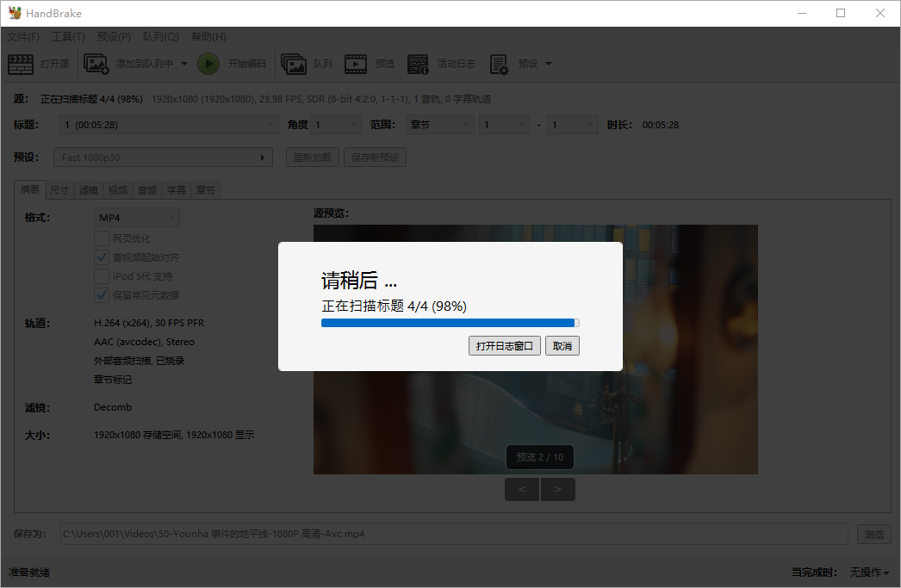The image size is (901, 588).
Task: Click the AAC (avcodec), Stereo track text
Action: pos(144,342)
